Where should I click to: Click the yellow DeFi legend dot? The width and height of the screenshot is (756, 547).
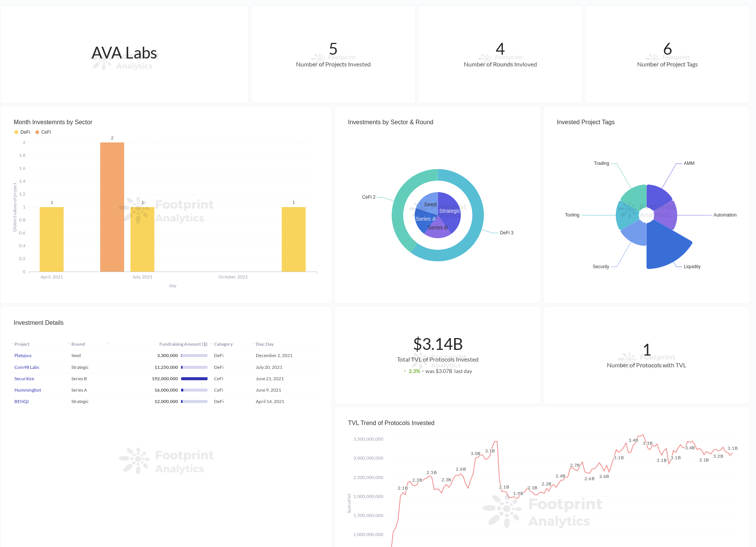[x=16, y=132]
